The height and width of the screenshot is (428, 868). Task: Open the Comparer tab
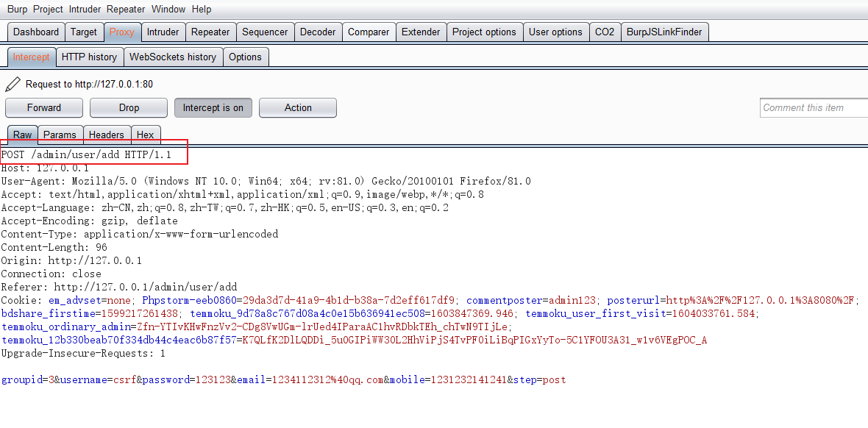pyautogui.click(x=369, y=32)
